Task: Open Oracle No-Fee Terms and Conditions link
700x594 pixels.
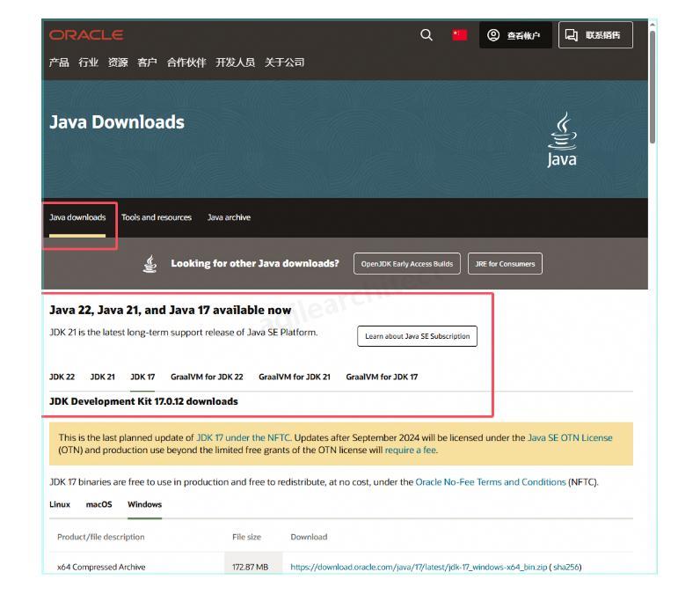Action: coord(491,482)
